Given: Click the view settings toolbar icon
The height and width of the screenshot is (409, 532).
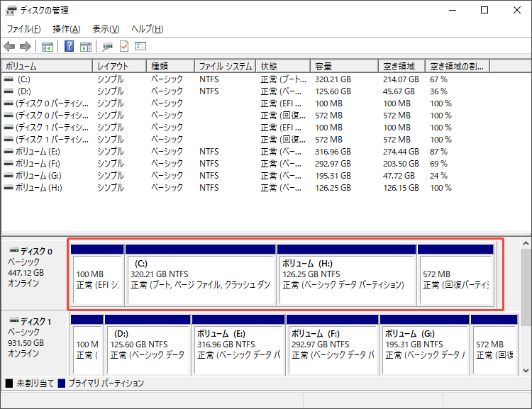Looking at the screenshot, I should pos(140,46).
